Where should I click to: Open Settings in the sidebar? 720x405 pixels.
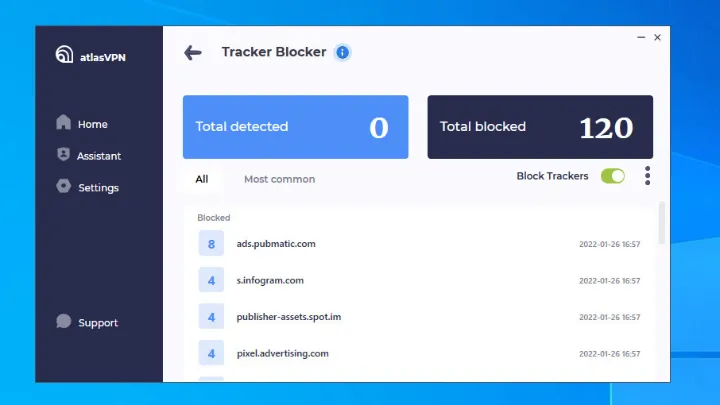(87, 187)
